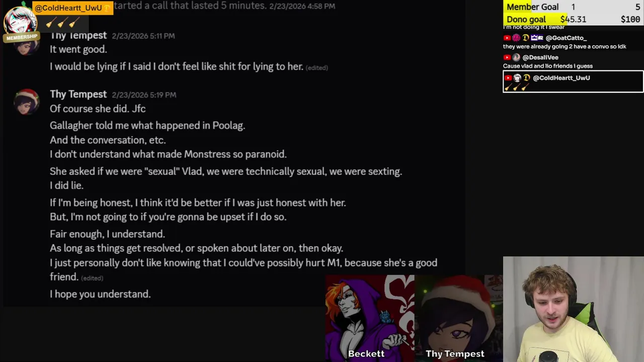Click the Thy Tempest username at 5:11 PM
The image size is (644, 362).
coord(78,35)
